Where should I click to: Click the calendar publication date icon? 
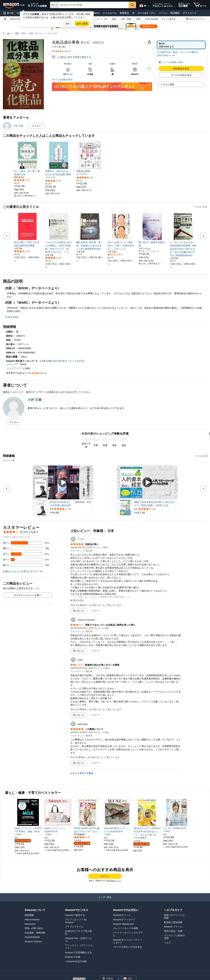coord(135,70)
